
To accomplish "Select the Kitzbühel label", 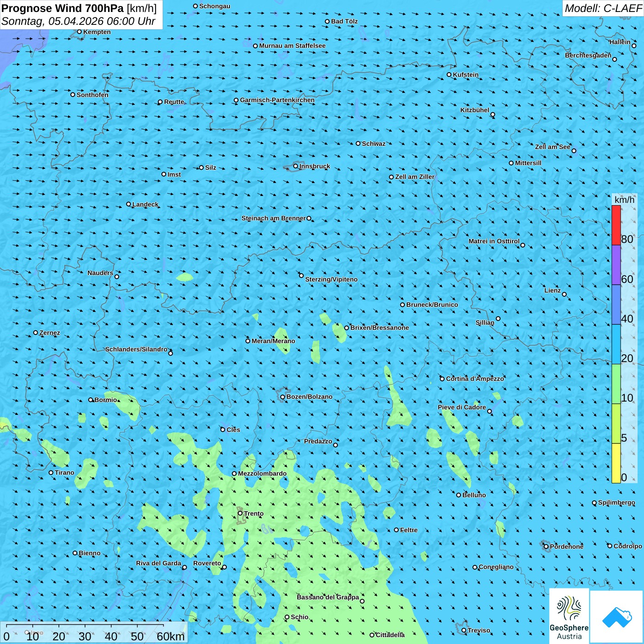I will pyautogui.click(x=475, y=110).
